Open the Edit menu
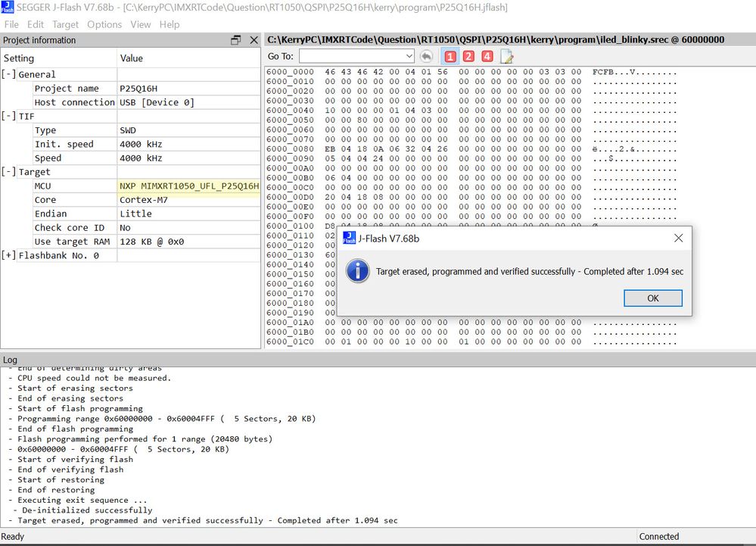Image resolution: width=756 pixels, height=546 pixels. (36, 24)
